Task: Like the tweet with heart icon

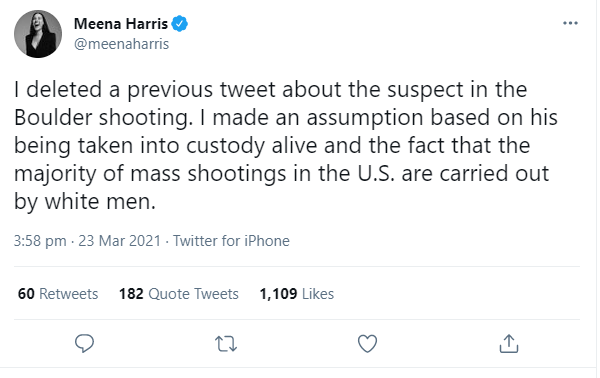Action: tap(367, 344)
